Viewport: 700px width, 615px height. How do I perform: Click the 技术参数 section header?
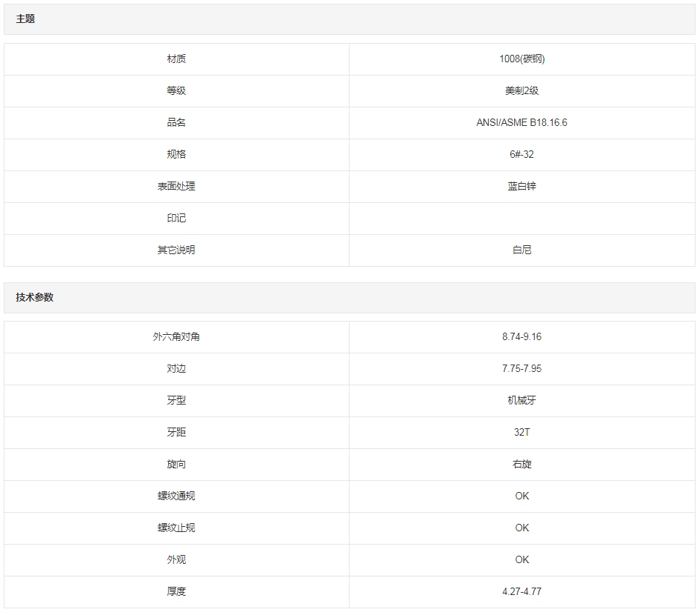[35, 297]
